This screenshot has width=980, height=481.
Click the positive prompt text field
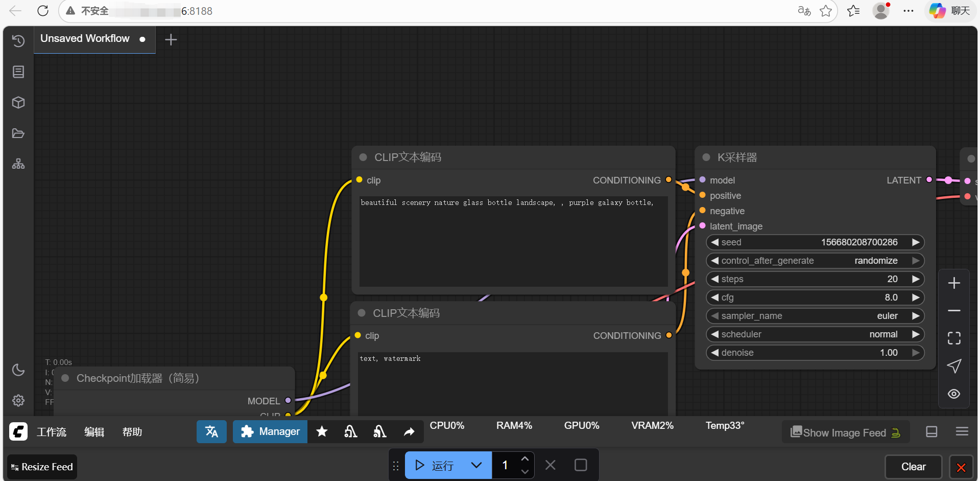(513, 241)
